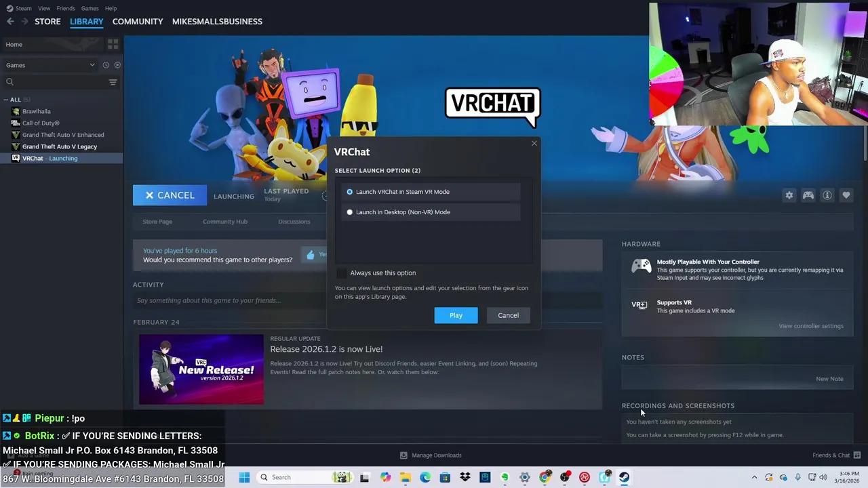Collapse the ALL games category
Viewport: 868px width, 488px height.
tap(6, 100)
